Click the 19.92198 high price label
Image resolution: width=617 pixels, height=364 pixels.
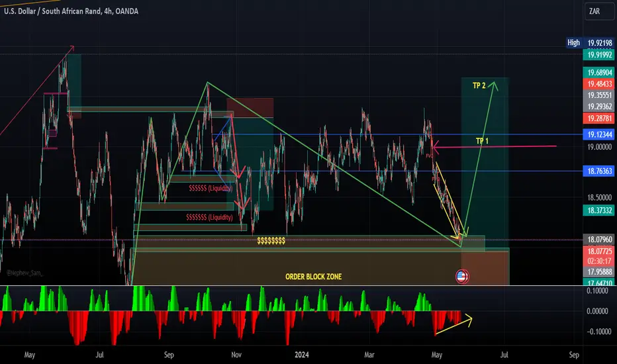[599, 42]
